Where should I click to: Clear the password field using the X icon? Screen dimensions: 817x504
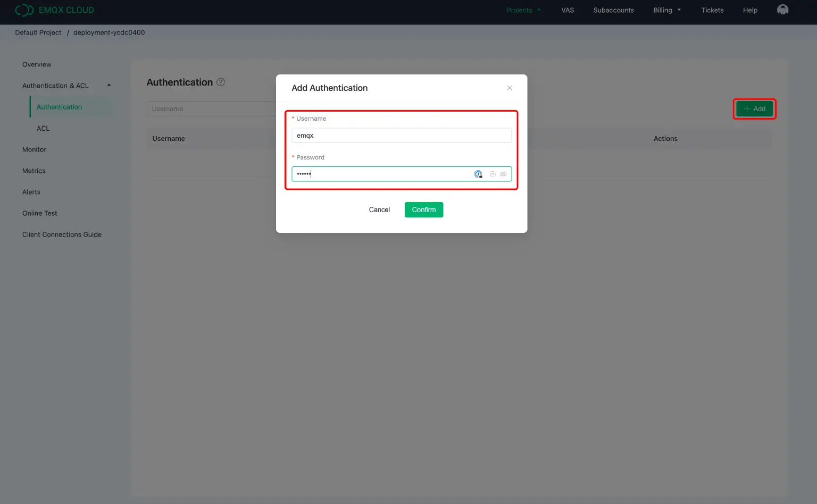click(492, 174)
